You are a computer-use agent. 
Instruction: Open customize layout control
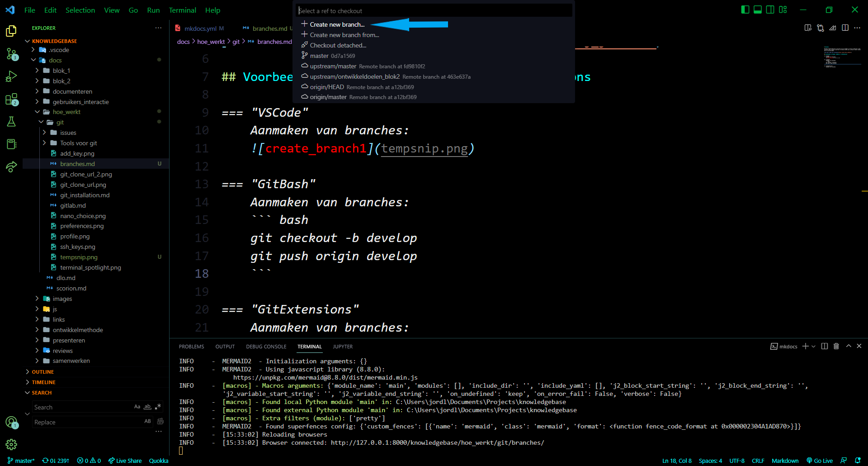point(783,10)
